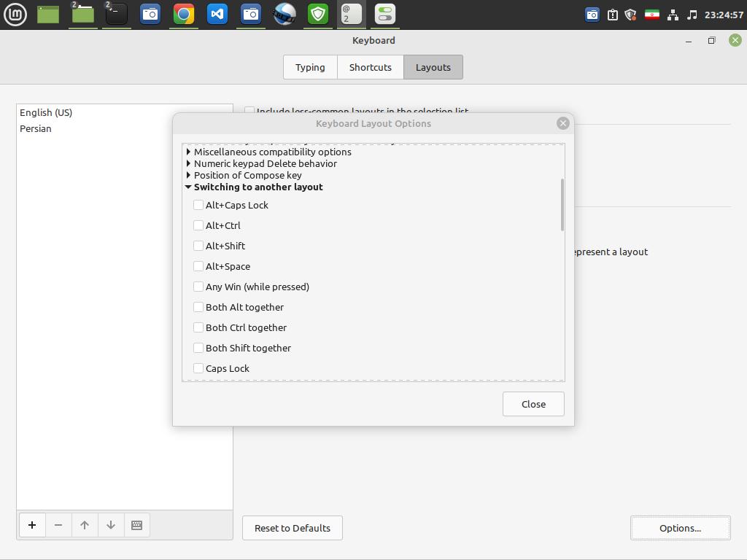Open Visual Studio Code from the taskbar
Screen dimensions: 747x560
tap(217, 14)
